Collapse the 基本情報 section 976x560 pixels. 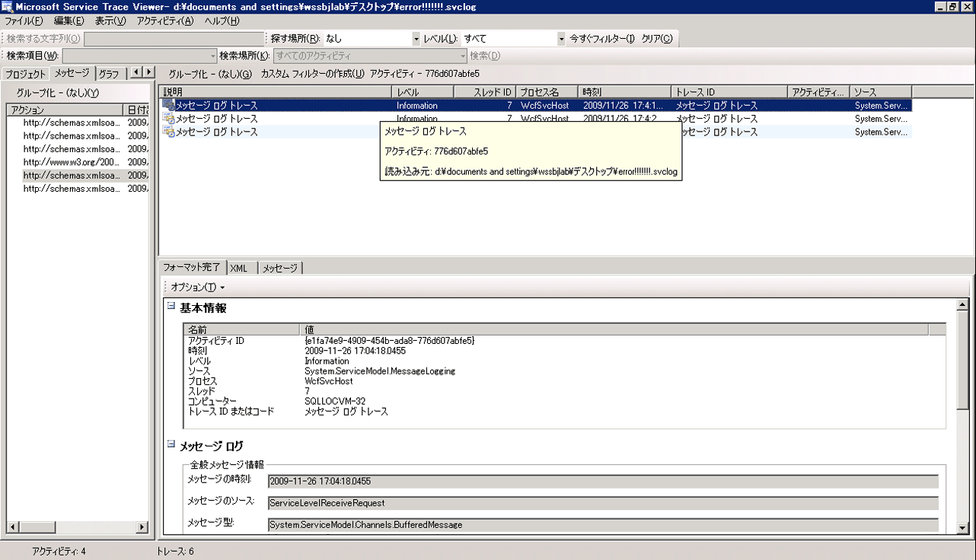(171, 307)
